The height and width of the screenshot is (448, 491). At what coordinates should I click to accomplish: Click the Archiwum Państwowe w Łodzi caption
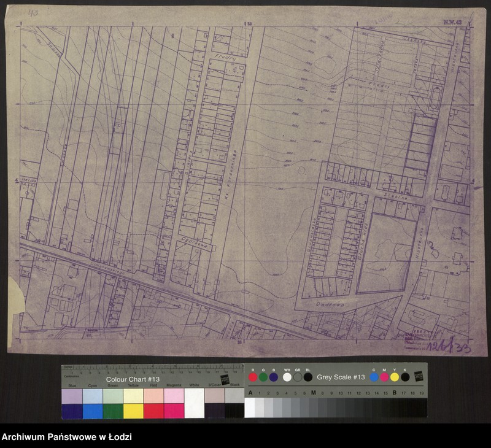tap(66, 437)
